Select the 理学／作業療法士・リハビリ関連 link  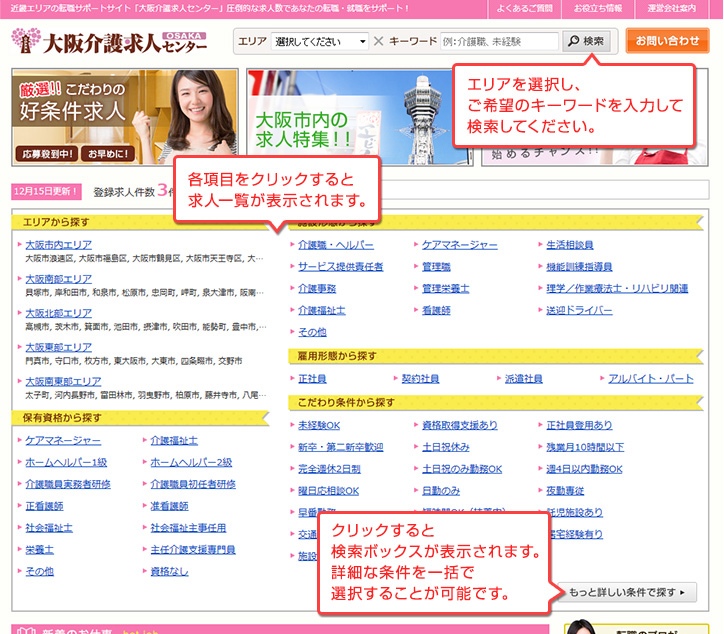pyautogui.click(x=617, y=288)
